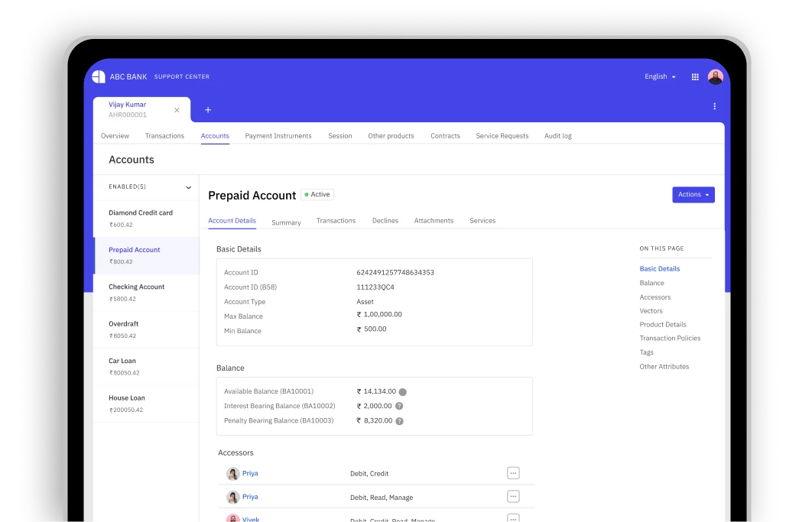Click the first Priya accessor name link

click(250, 473)
